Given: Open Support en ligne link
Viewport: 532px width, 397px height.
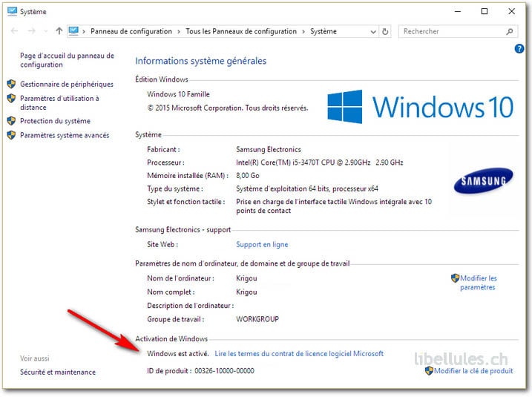Looking at the screenshot, I should coord(262,245).
